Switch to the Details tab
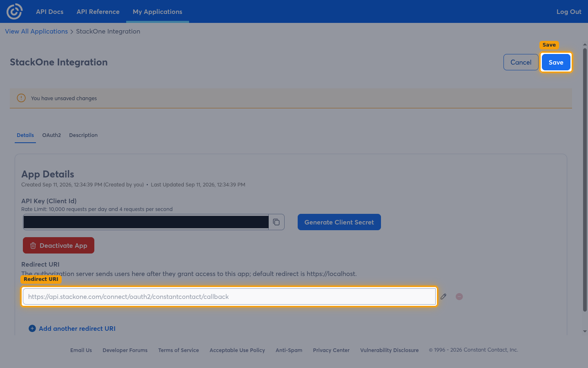Screen dimensions: 588x368 coord(25,135)
